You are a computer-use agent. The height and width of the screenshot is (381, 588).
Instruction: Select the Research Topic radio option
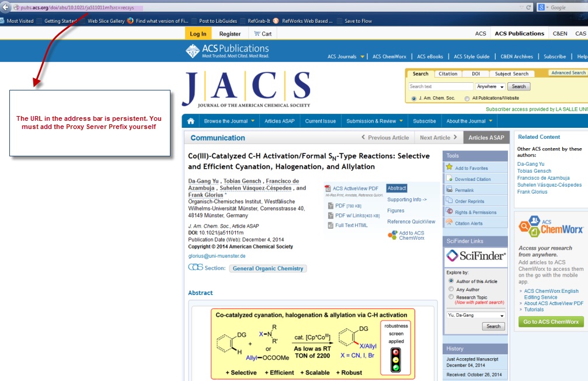pos(451,297)
